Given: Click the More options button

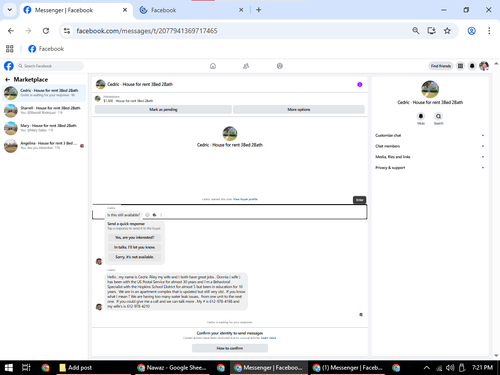Looking at the screenshot, I should (299, 109).
